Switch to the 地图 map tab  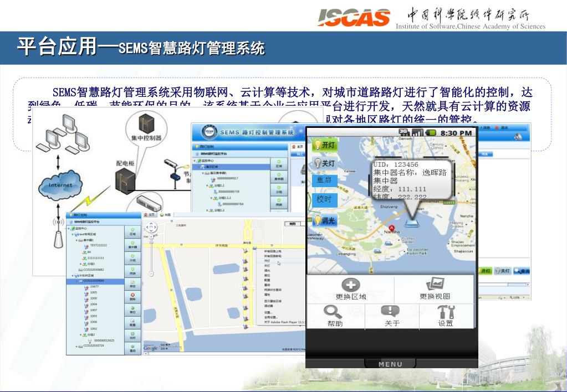166,215
